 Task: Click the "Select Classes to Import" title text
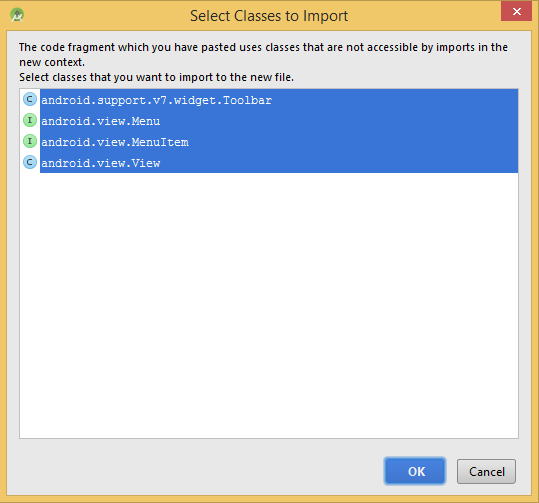click(269, 16)
